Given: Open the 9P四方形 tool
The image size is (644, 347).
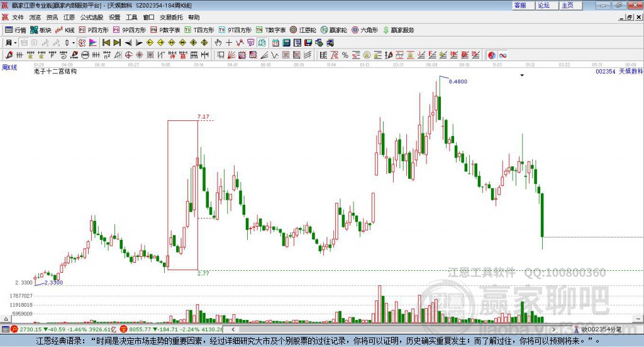Looking at the screenshot, I should click(130, 30).
